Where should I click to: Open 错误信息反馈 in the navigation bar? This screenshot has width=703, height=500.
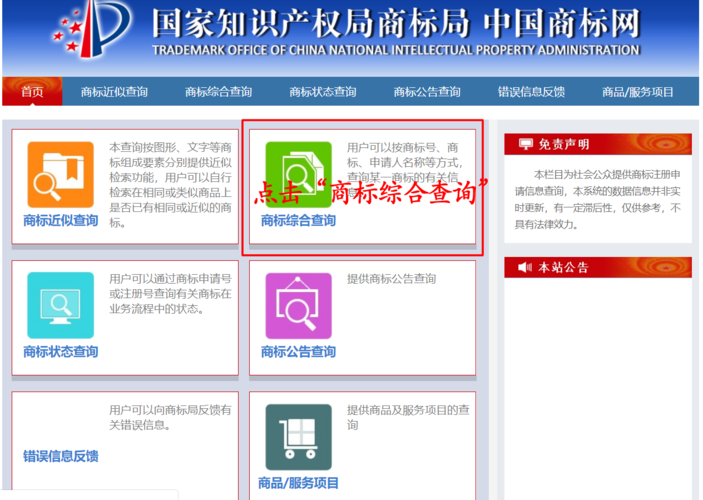click(531, 92)
